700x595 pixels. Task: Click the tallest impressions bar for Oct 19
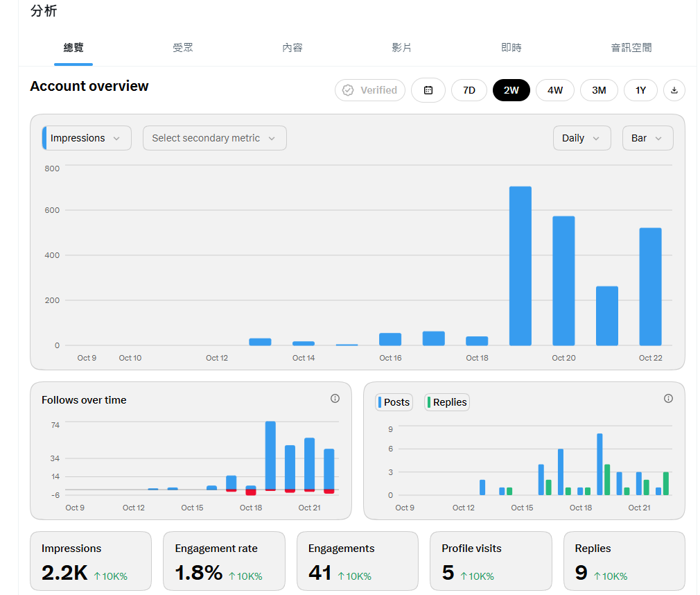[x=520, y=266]
